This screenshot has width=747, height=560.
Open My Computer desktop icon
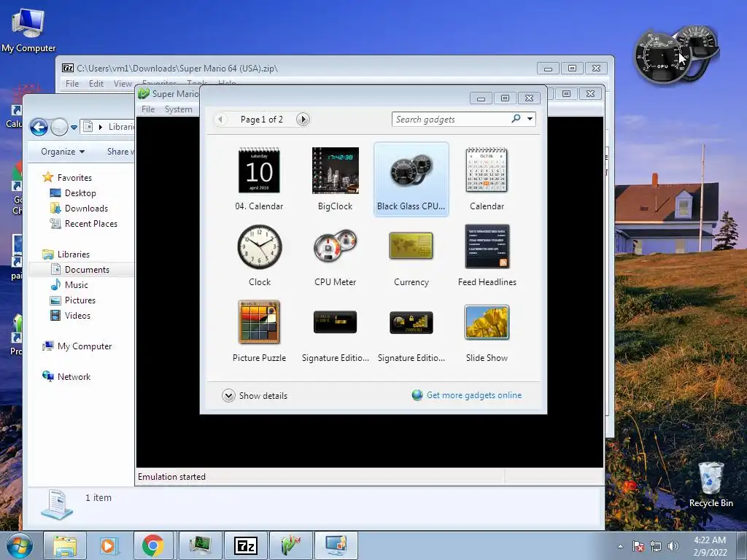click(28, 29)
